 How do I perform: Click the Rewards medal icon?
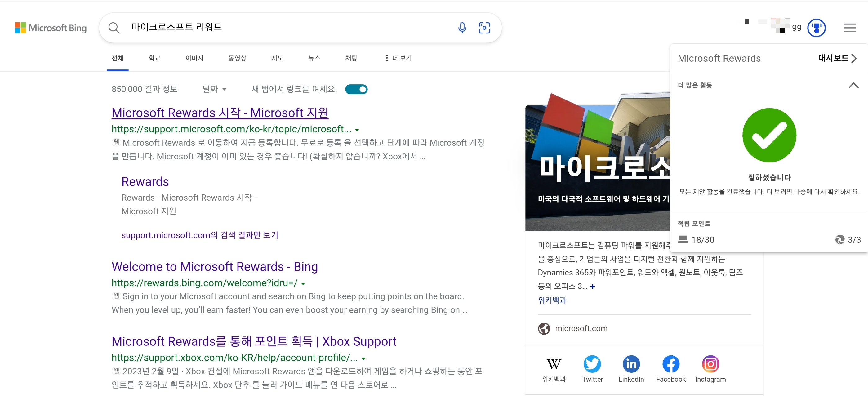point(816,28)
